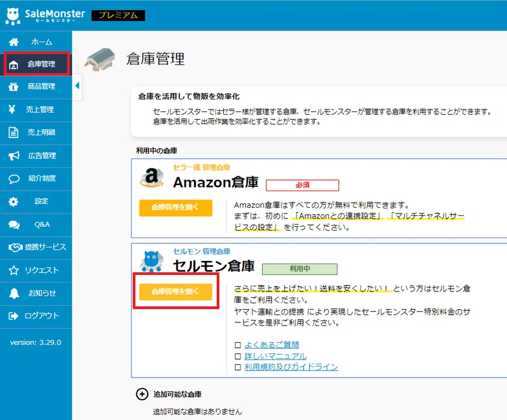Collapse the sidebar with the arrow tab
This screenshot has height=420, width=507.
point(77,86)
